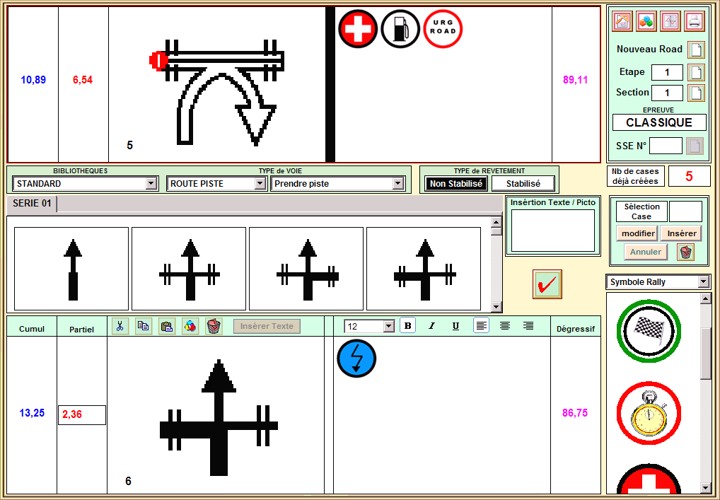Click the Insérer button
The height and width of the screenshot is (500, 720).
(x=684, y=233)
